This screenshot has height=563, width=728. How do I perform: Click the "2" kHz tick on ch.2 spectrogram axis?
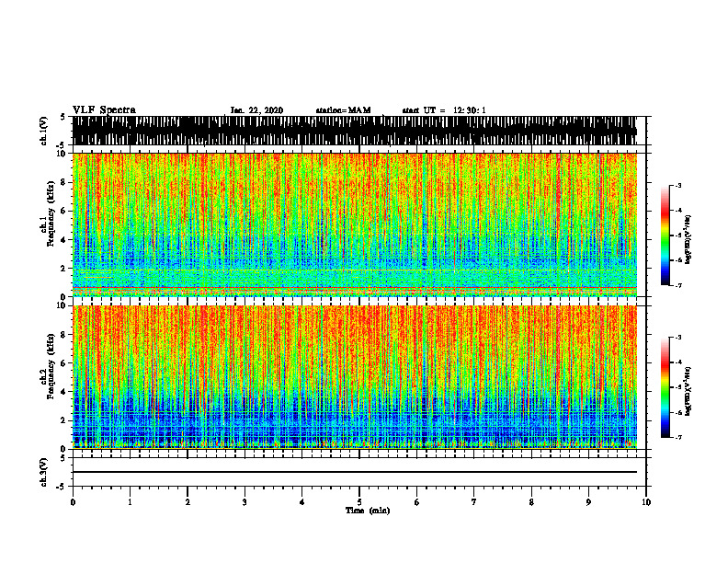tap(64, 420)
